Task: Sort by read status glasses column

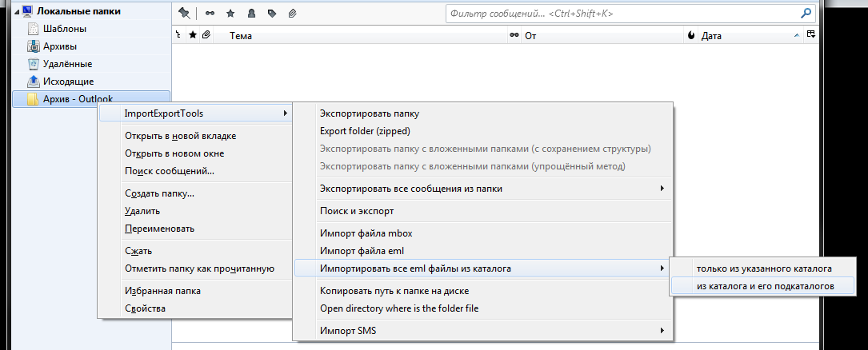Action: 515,35
